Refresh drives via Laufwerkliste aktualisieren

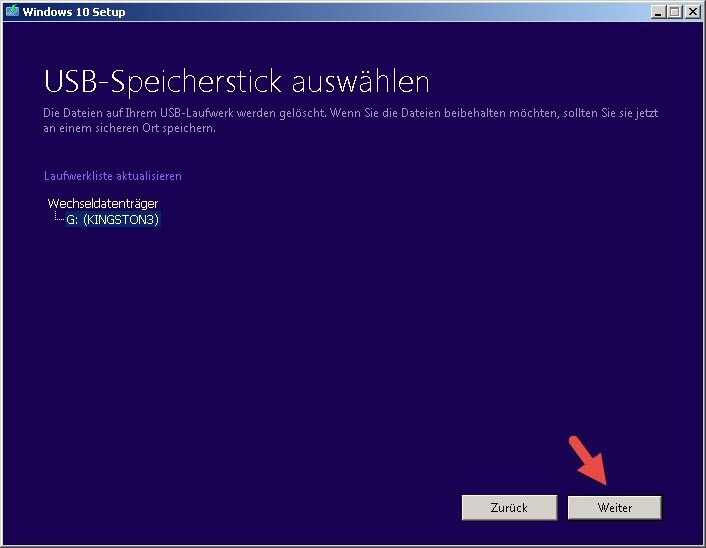[x=113, y=176]
